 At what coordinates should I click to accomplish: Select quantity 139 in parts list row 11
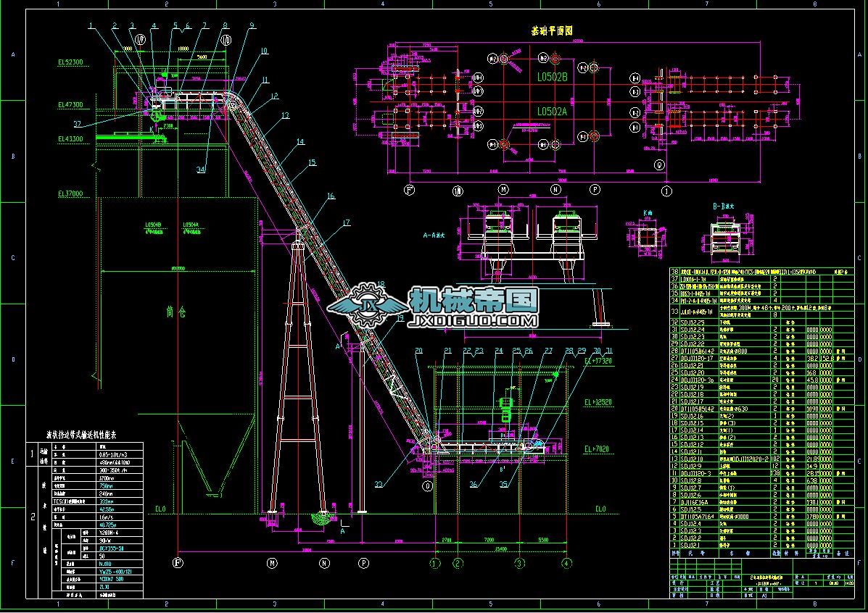coord(776,473)
